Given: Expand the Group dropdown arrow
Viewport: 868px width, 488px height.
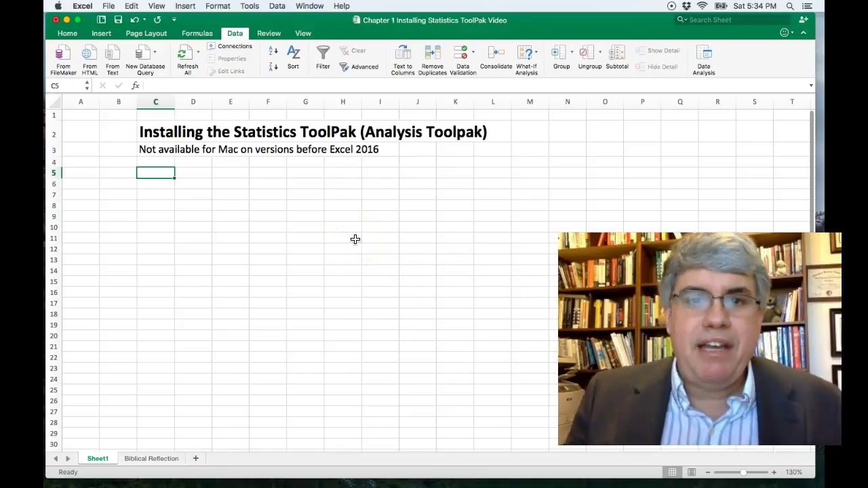Looking at the screenshot, I should [572, 52].
